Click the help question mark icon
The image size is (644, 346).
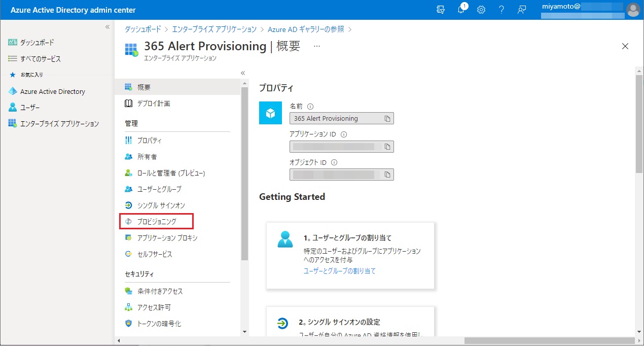[501, 10]
